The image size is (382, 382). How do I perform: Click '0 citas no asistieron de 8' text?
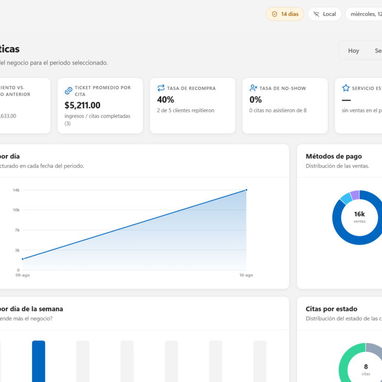tap(278, 110)
